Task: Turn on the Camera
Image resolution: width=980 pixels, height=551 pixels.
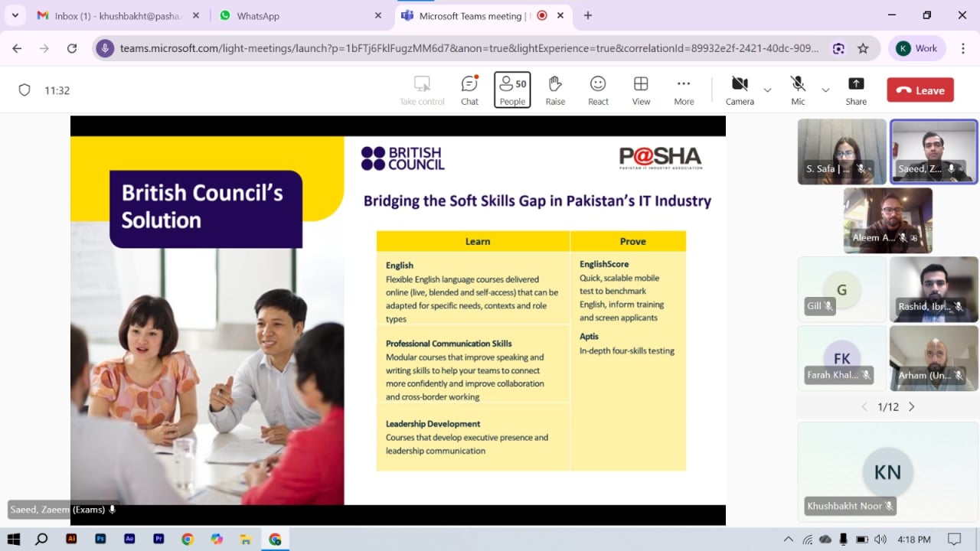Action: 740,90
